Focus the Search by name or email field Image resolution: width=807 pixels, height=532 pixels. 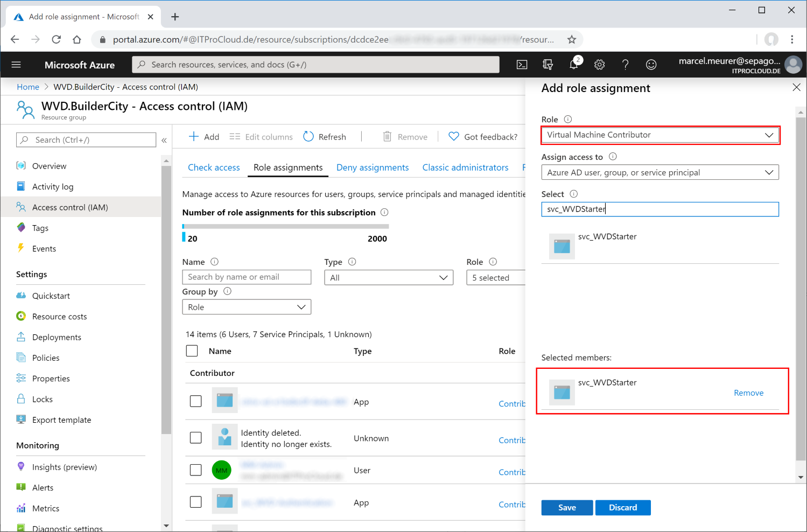click(247, 277)
